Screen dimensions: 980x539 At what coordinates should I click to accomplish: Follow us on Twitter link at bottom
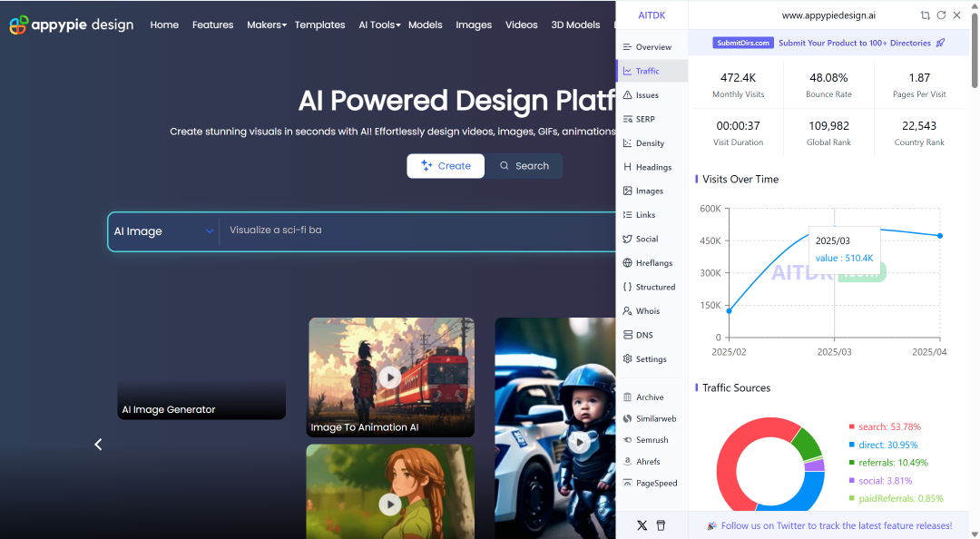[x=837, y=526]
